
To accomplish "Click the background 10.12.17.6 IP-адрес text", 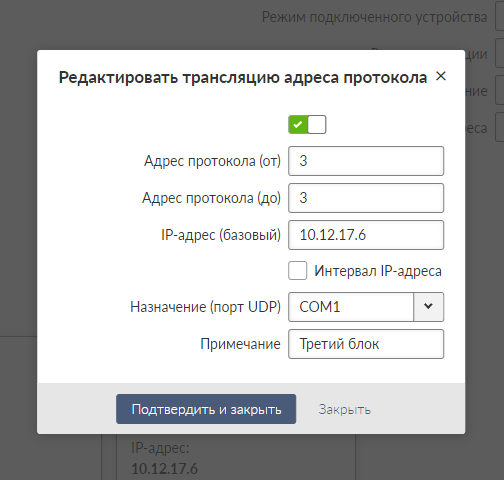I will 164,469.
